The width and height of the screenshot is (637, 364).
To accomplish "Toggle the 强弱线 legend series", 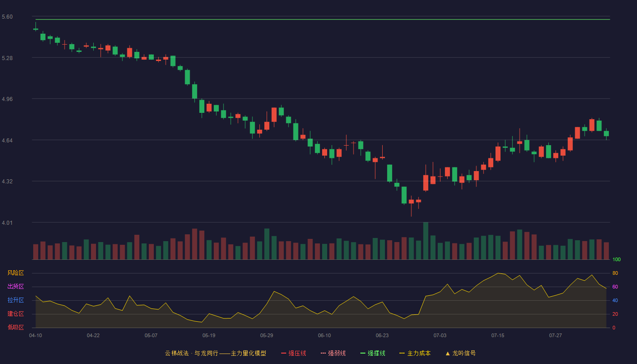I will coord(333,353).
